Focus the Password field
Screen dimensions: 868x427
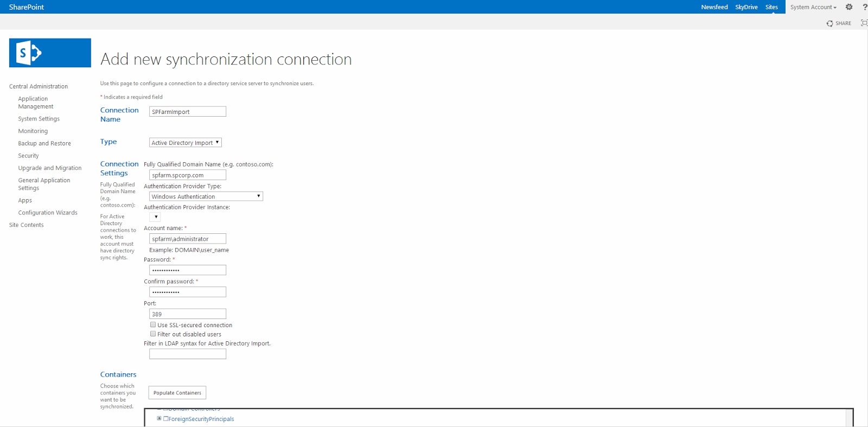188,270
